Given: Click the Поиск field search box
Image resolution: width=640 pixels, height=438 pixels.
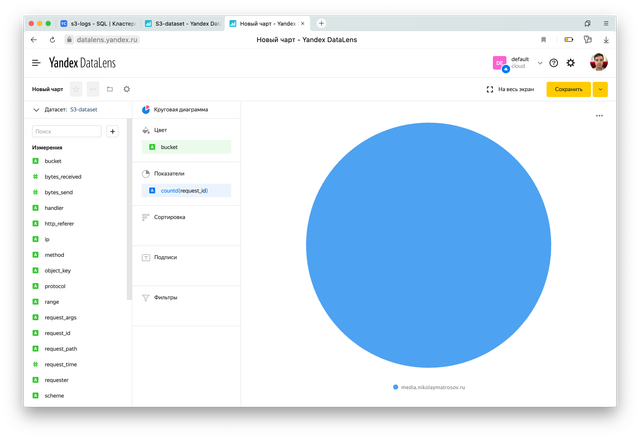Looking at the screenshot, I should 67,131.
